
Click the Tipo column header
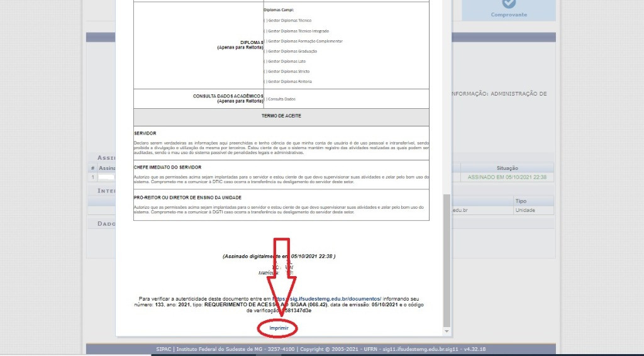tap(521, 201)
